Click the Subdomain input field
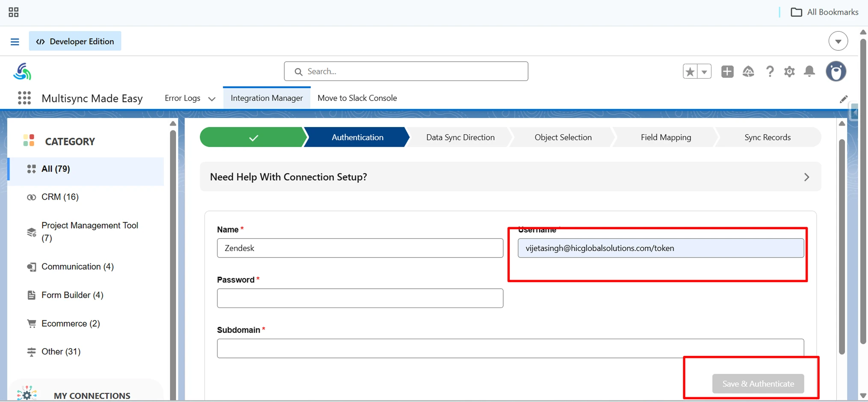868x402 pixels. (510, 348)
